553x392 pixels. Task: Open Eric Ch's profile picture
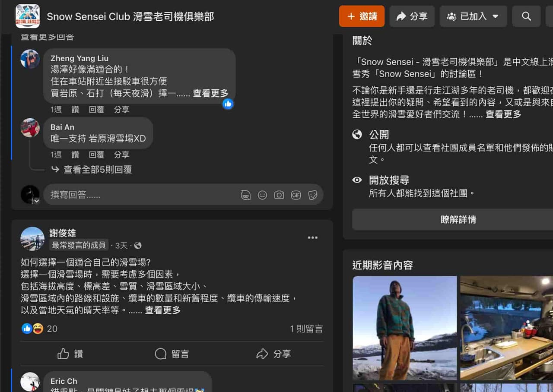point(30,382)
